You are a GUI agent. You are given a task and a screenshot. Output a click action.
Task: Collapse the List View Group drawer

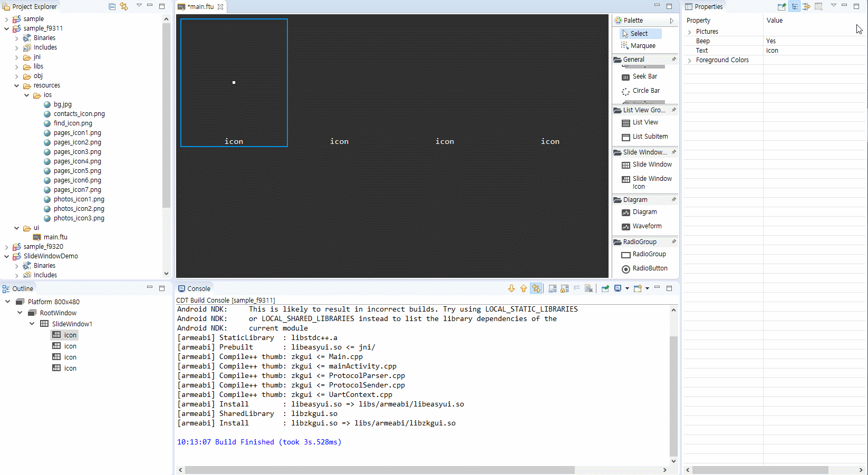coord(640,110)
